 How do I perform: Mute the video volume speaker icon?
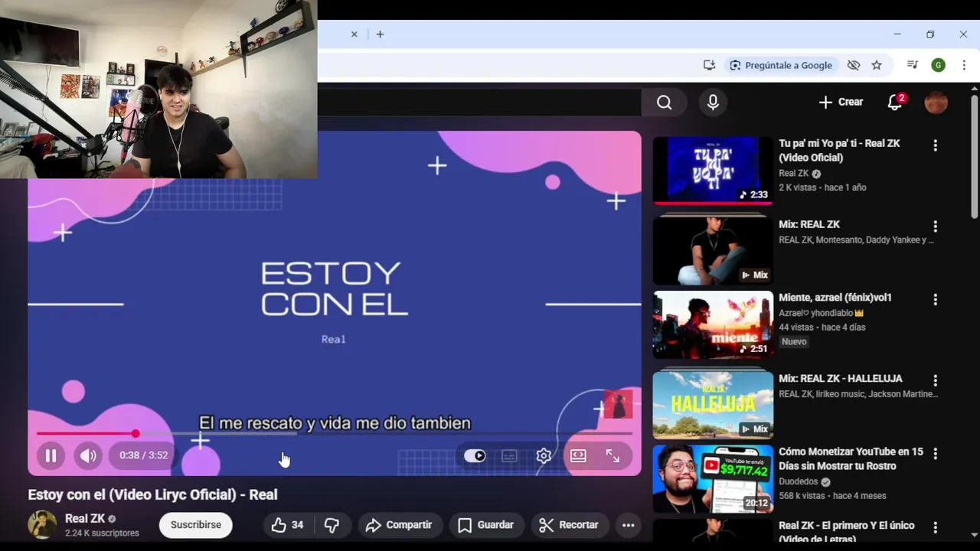(88, 455)
